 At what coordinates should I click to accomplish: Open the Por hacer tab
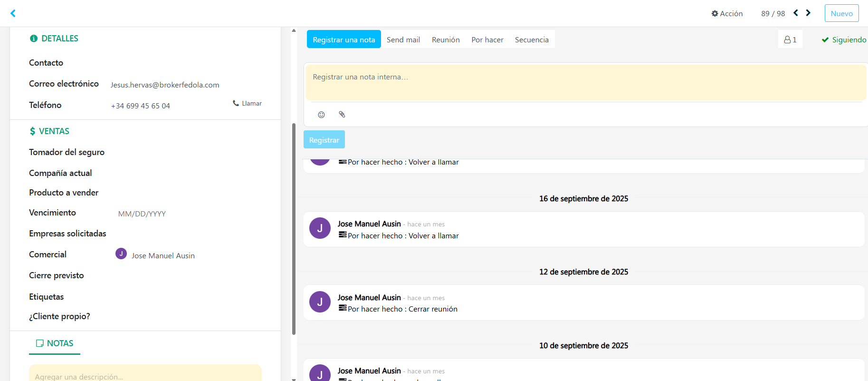pos(487,40)
